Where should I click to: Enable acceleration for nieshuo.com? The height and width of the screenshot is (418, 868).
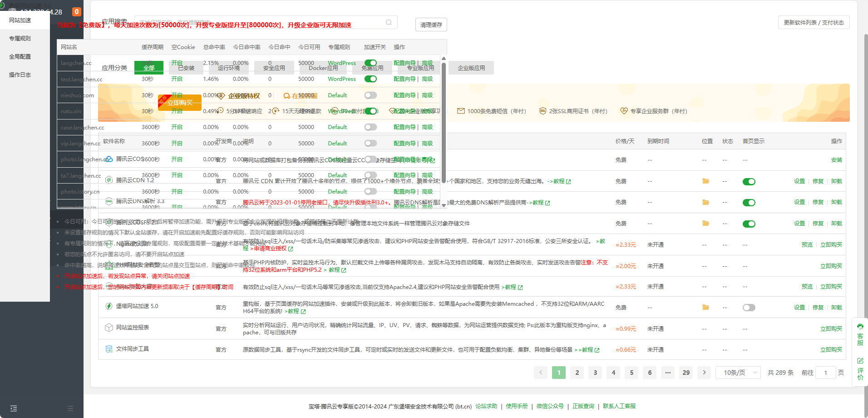click(370, 95)
